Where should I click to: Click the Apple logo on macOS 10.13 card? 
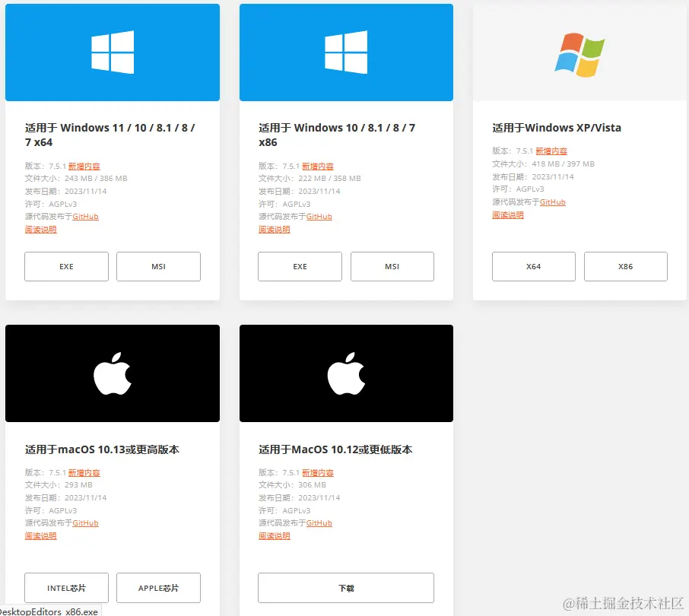click(113, 373)
